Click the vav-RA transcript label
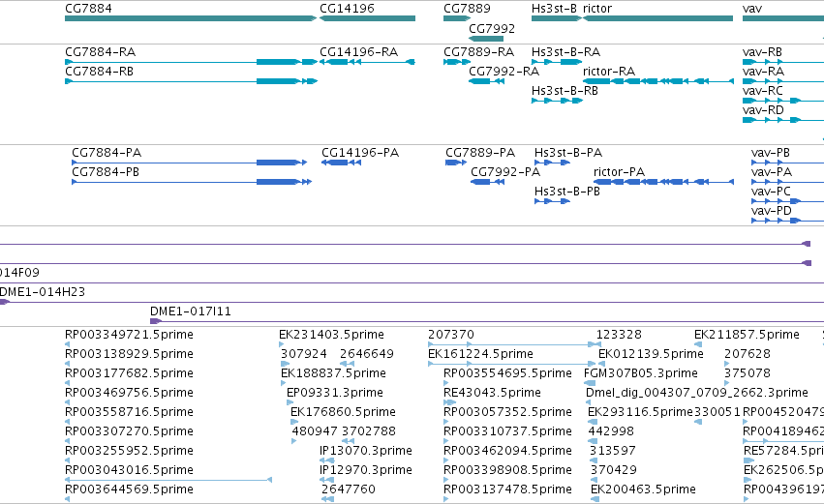Viewport: 824px width, 504px height. (764, 72)
